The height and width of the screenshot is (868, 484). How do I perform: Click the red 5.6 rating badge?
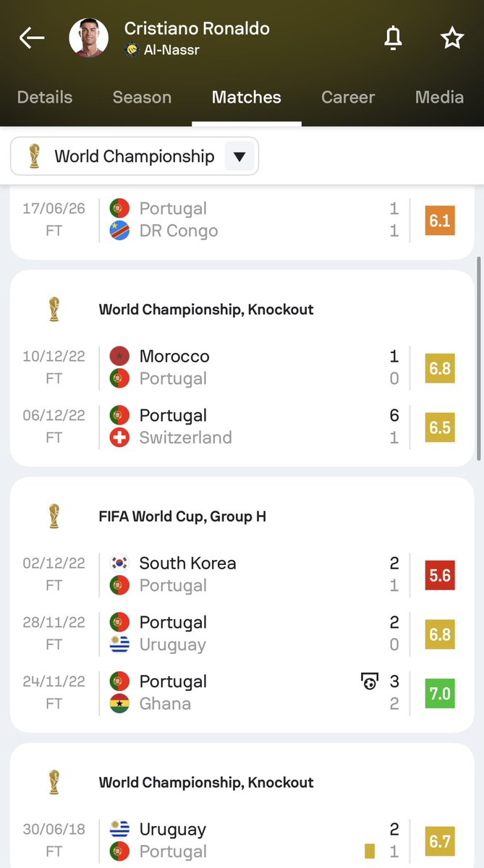[440, 575]
